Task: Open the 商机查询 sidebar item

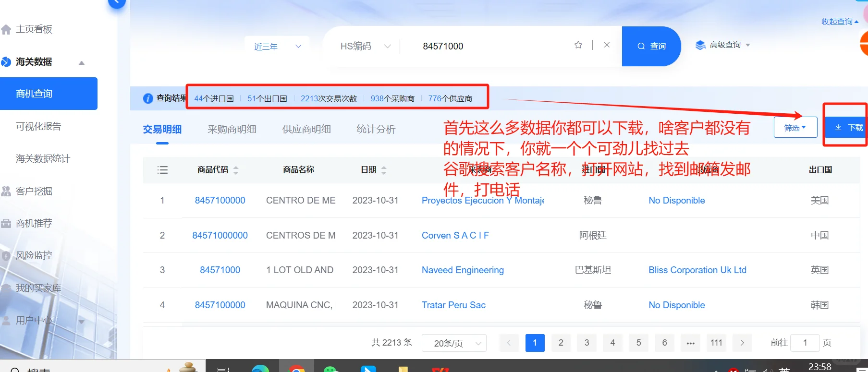Action: click(x=49, y=94)
